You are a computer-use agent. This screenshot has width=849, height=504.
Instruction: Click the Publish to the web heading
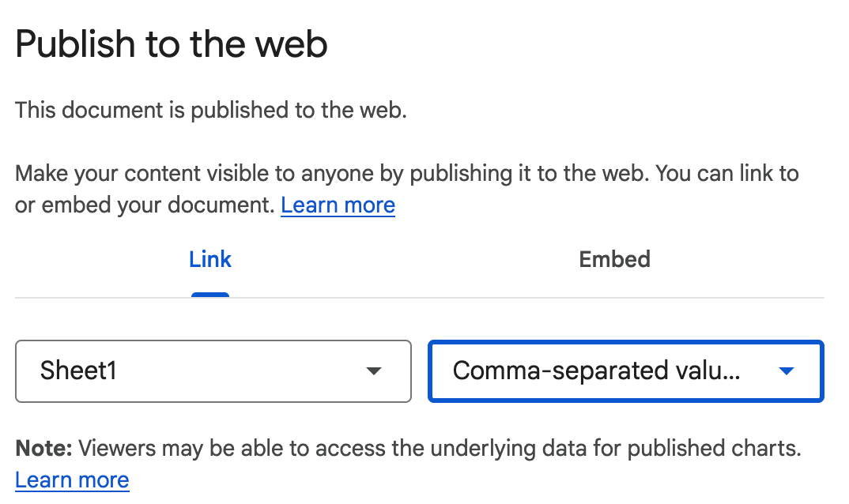coord(171,44)
